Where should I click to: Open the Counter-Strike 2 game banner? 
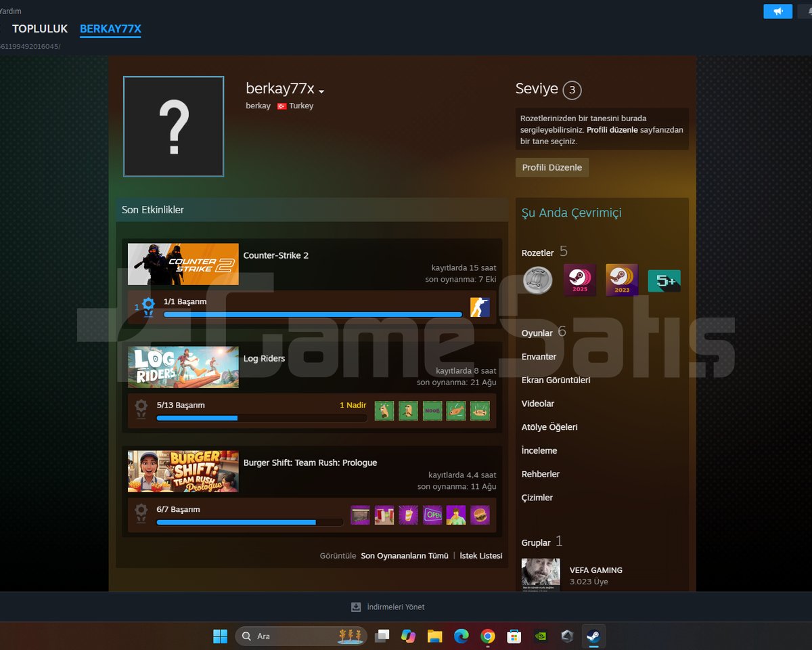pyautogui.click(x=183, y=264)
